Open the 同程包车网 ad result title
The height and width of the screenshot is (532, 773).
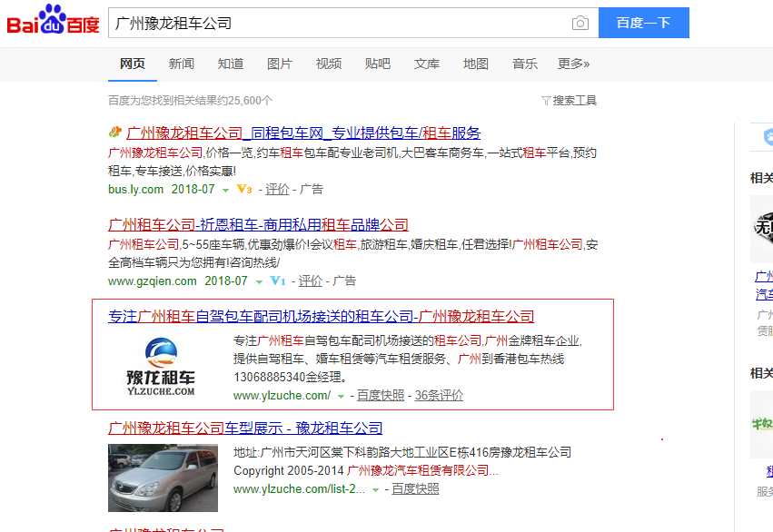tap(303, 133)
